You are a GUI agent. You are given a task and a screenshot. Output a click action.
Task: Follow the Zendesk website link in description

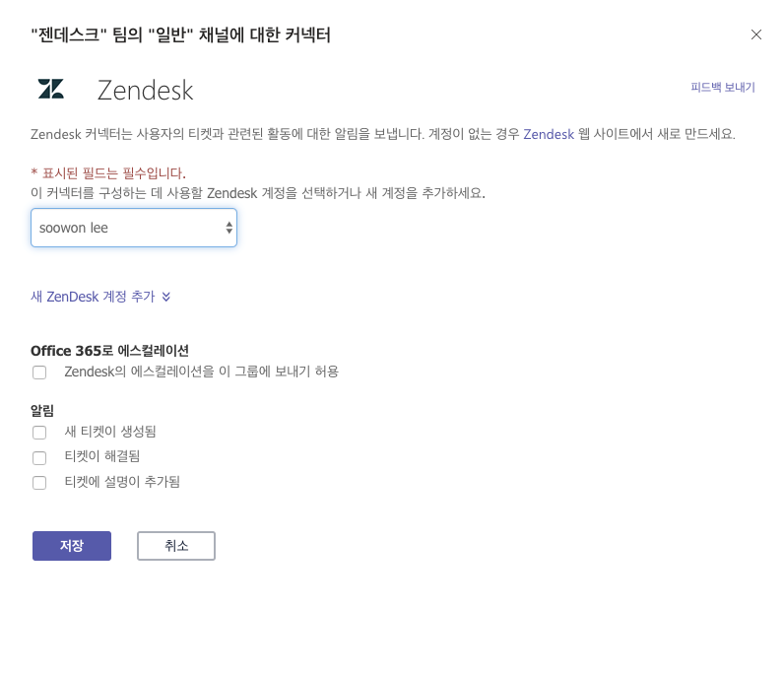(x=549, y=134)
